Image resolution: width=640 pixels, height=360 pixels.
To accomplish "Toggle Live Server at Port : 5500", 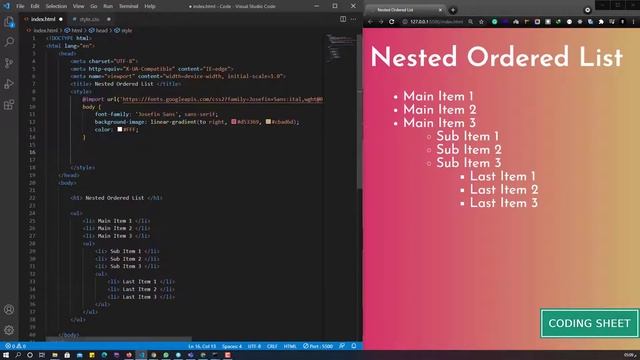I will pyautogui.click(x=318, y=346).
